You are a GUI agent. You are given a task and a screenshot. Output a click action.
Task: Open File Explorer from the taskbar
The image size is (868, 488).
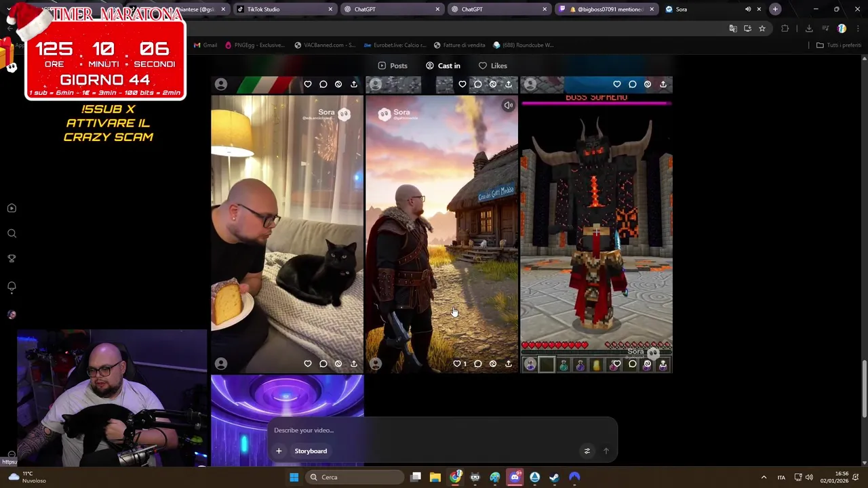point(435,477)
